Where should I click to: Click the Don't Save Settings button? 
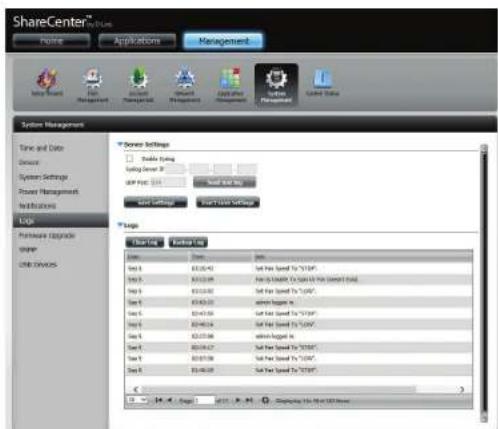(x=228, y=202)
